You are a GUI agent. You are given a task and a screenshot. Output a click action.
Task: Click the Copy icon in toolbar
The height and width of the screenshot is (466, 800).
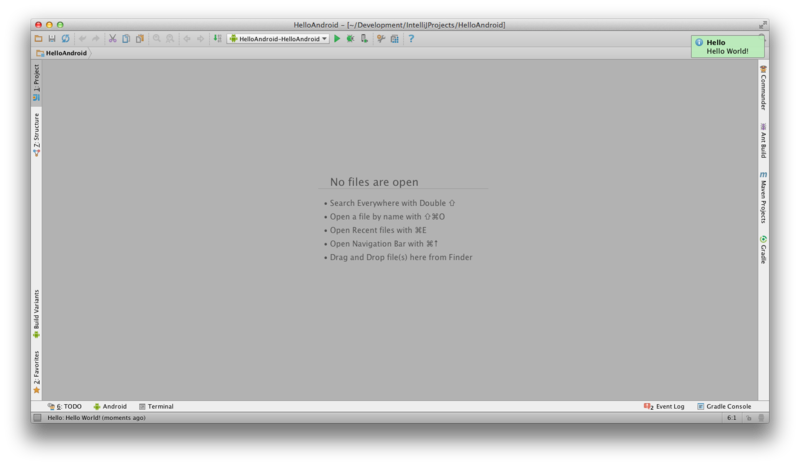click(x=126, y=39)
